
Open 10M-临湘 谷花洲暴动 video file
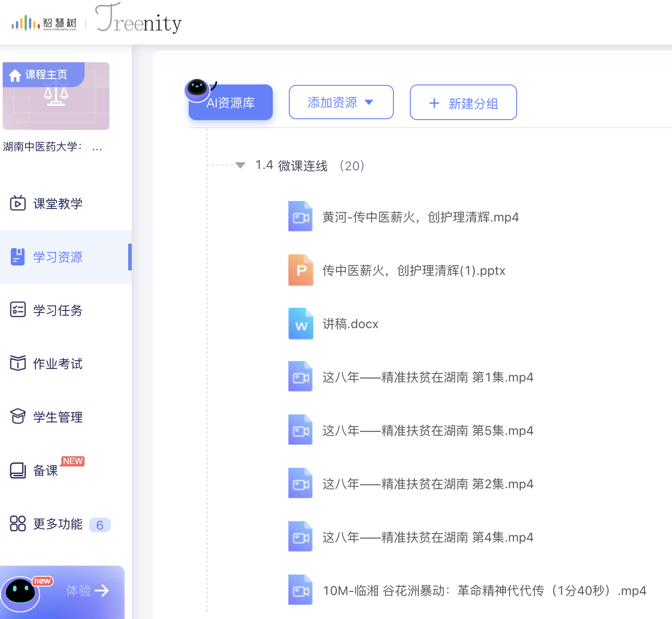click(484, 591)
